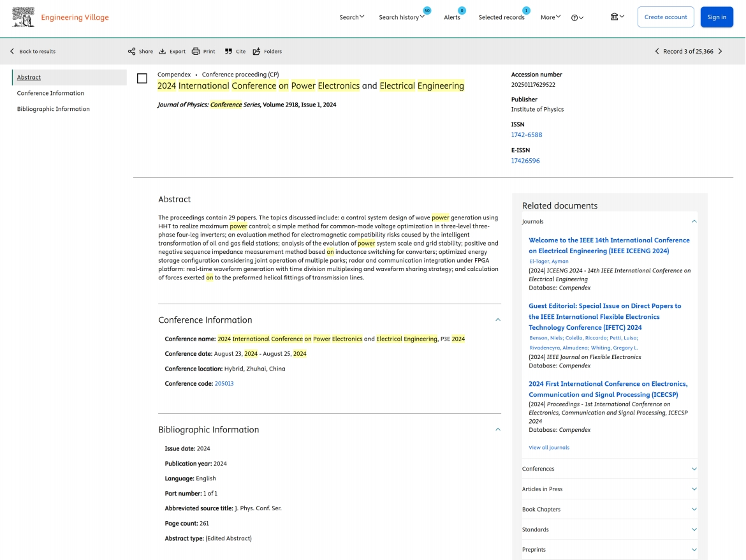Open the help question mark menu
746x560 pixels.
tap(577, 18)
